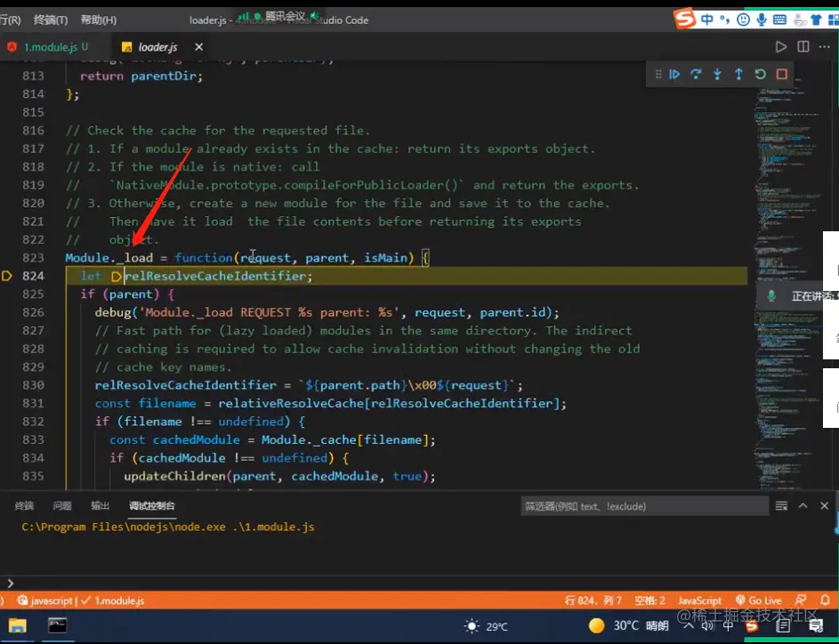Image resolution: width=839 pixels, height=644 pixels.
Task: Maximize the panel with the chevron-up
Action: coord(803,505)
